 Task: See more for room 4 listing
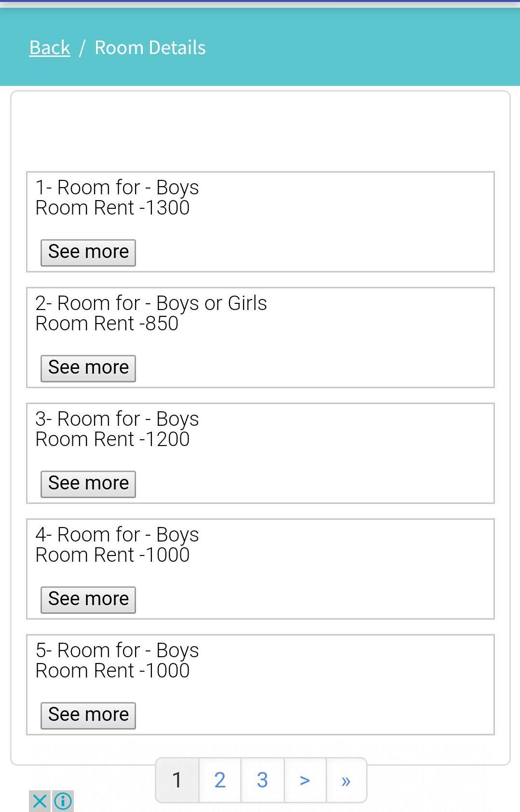[x=88, y=599]
